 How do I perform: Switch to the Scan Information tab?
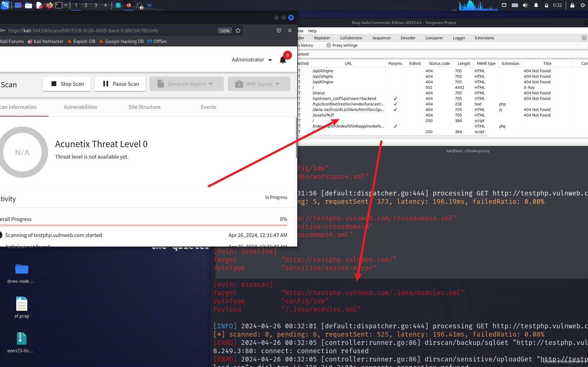coord(18,107)
